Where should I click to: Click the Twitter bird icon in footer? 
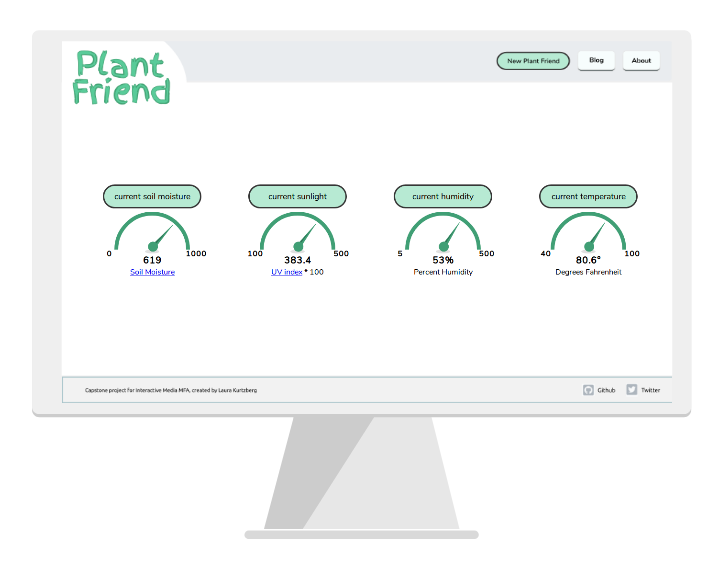pos(632,390)
